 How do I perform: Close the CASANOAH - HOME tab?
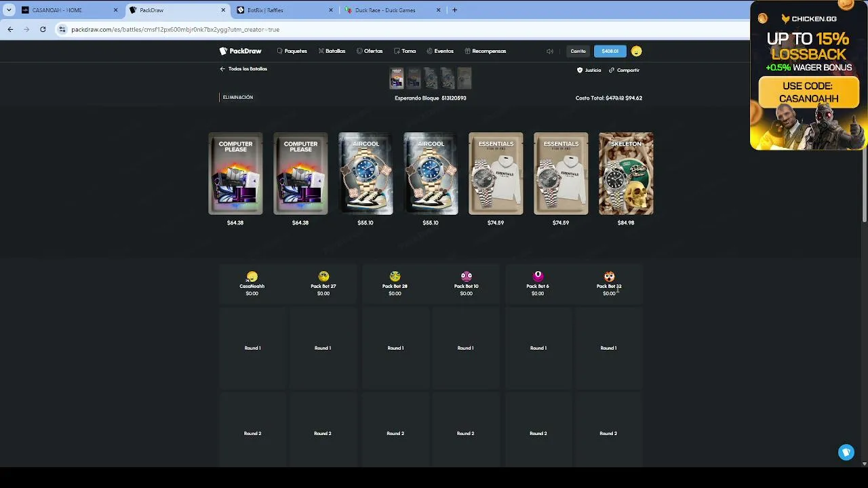(x=115, y=10)
